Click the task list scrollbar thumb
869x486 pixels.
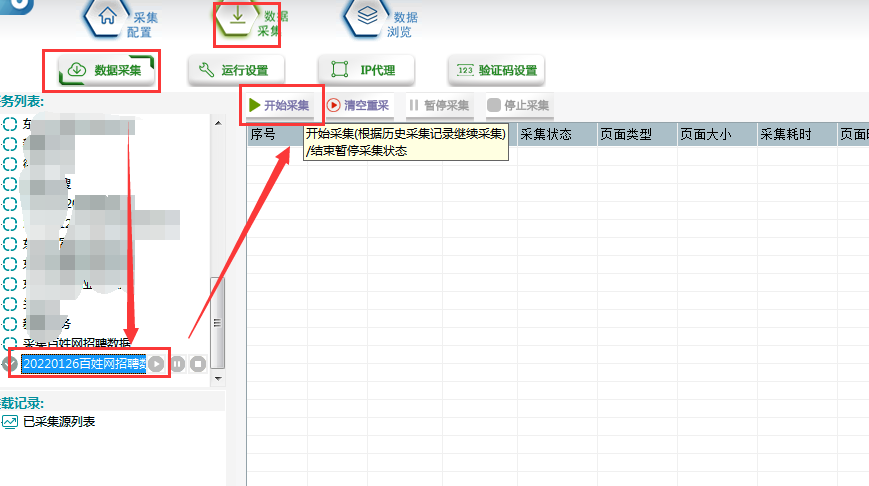[x=217, y=323]
